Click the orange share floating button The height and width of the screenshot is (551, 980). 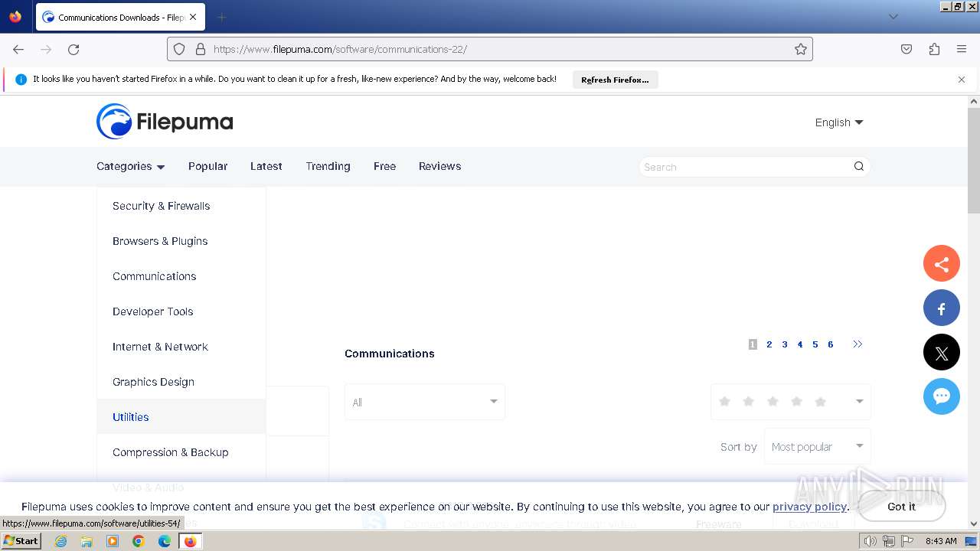942,264
